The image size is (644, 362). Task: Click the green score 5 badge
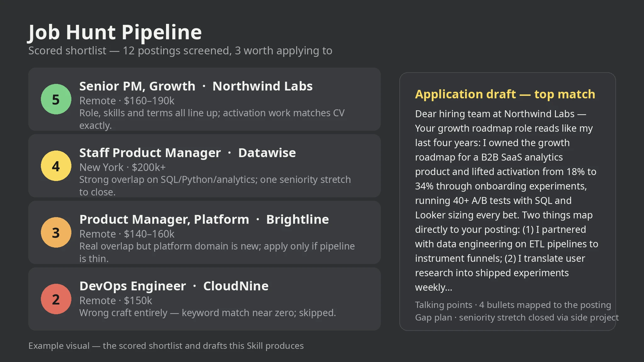coord(56,99)
